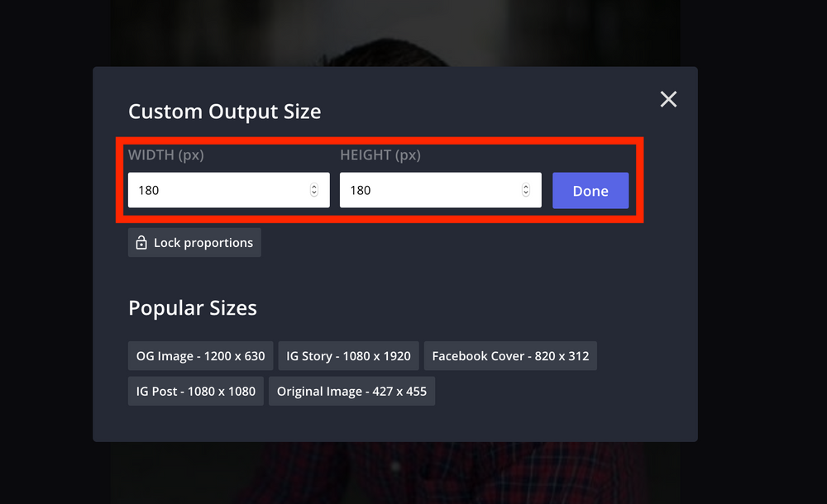Select the IG Story 1080 x 1920 size

347,355
